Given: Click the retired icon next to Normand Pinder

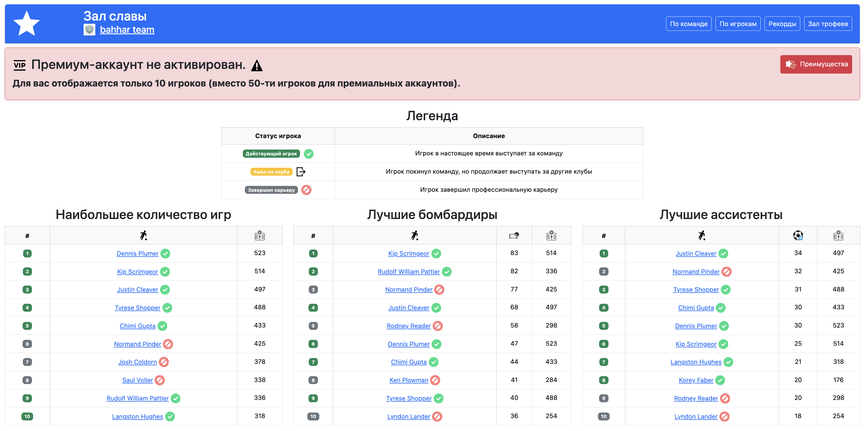Looking at the screenshot, I should coord(168,344).
